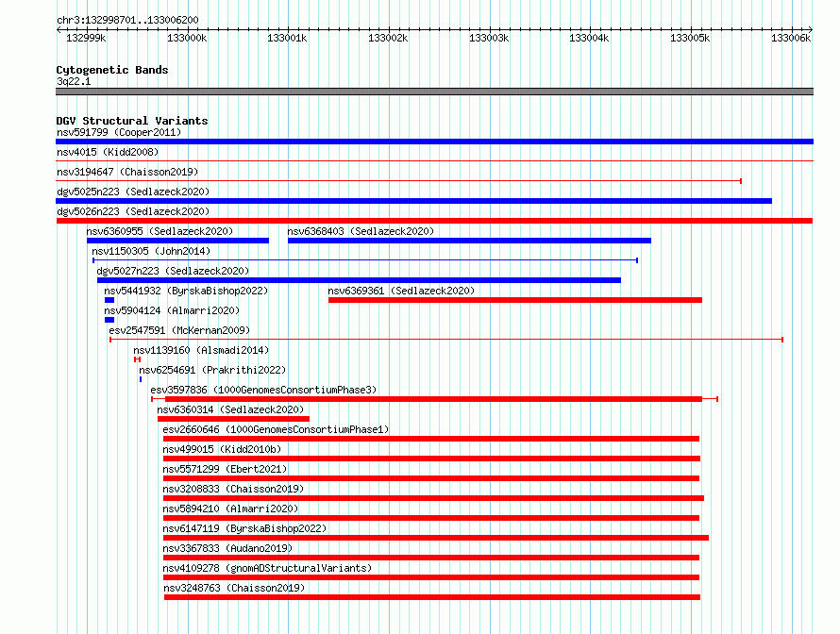840x634 pixels.
Task: Select nsv1150305 (John2014) label
Action: [151, 251]
